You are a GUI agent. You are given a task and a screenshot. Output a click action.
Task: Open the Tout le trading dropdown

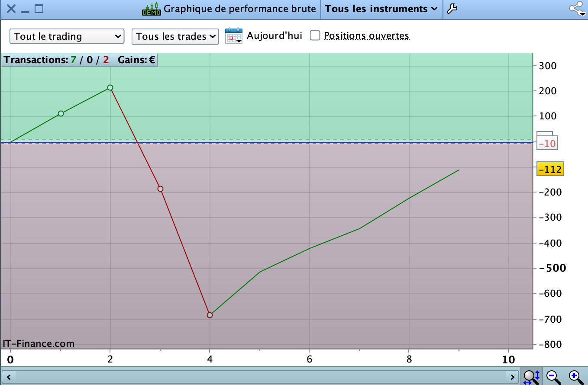point(67,36)
